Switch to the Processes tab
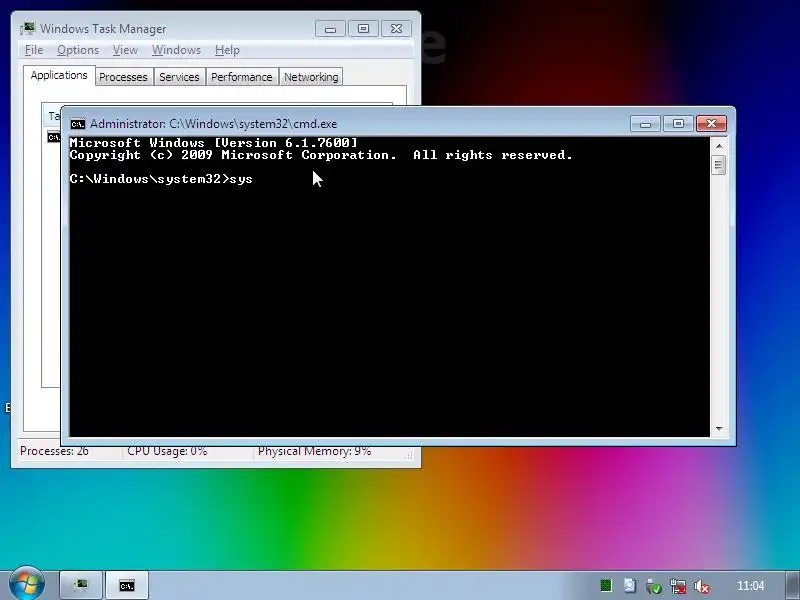Screen dimensions: 800x600 coord(123,77)
